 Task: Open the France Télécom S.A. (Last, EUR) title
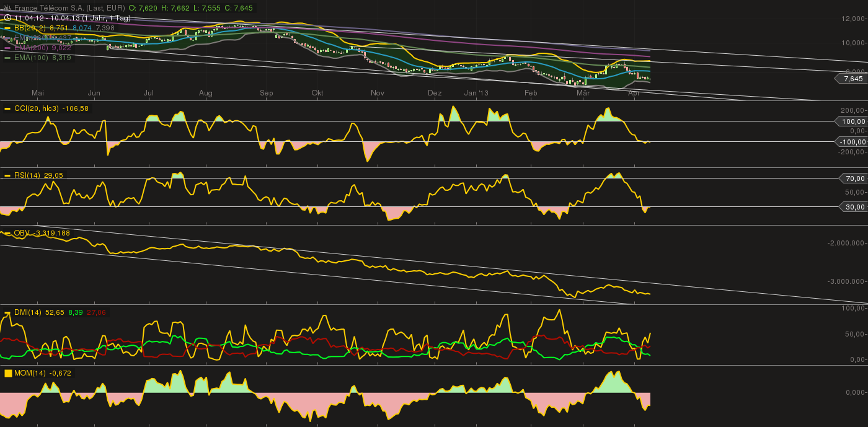[69, 8]
